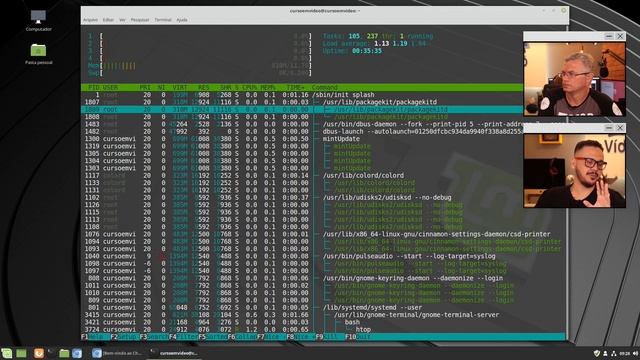The width and height of the screenshot is (640, 360).
Task: Select the dbus-daemon --fork process row
Action: (x=302, y=124)
